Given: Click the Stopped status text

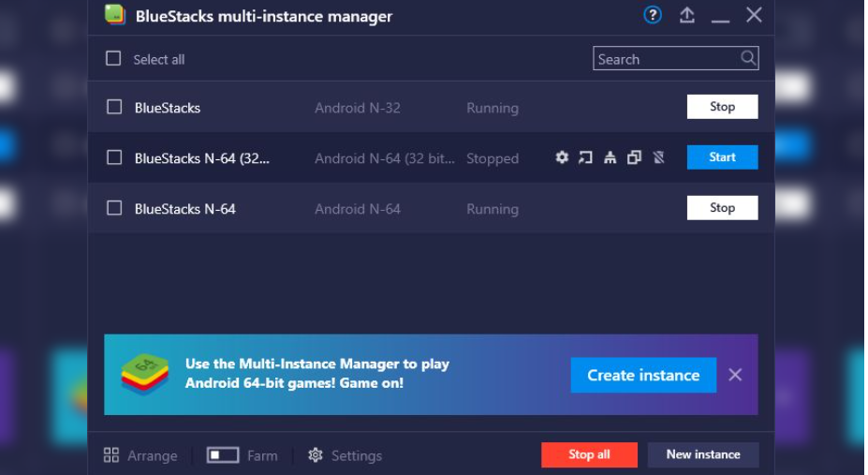Looking at the screenshot, I should (x=493, y=159).
